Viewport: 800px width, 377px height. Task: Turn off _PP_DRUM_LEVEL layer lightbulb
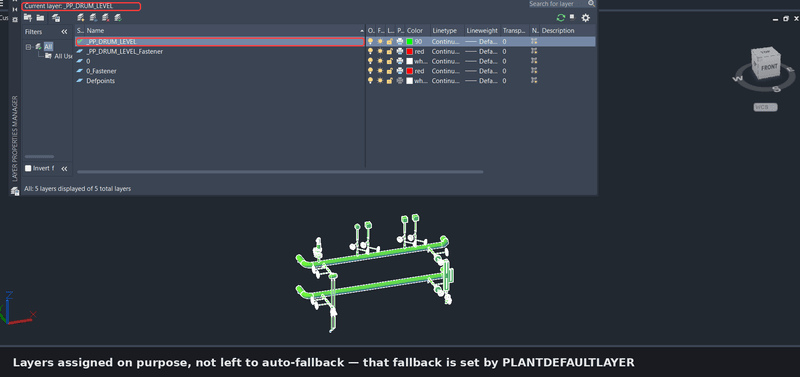pos(371,41)
